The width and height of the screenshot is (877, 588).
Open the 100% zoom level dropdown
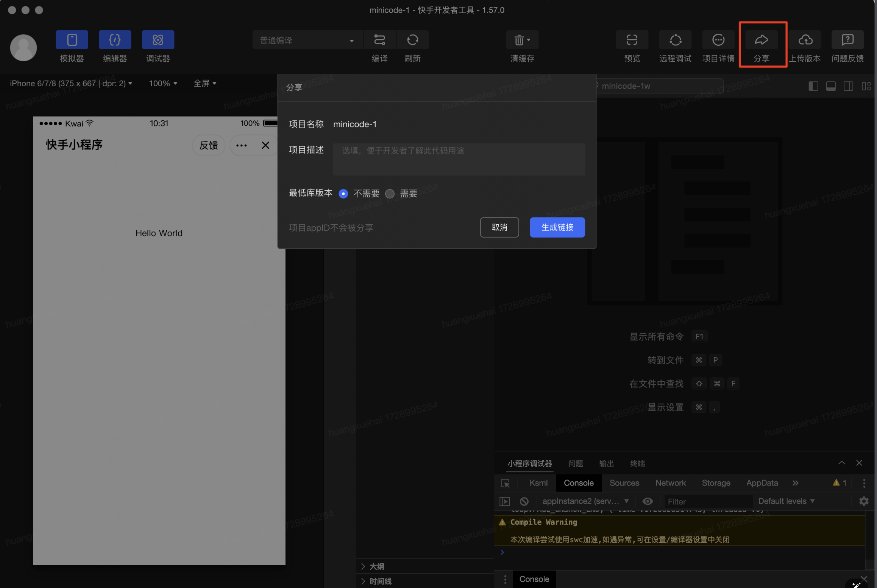(163, 83)
